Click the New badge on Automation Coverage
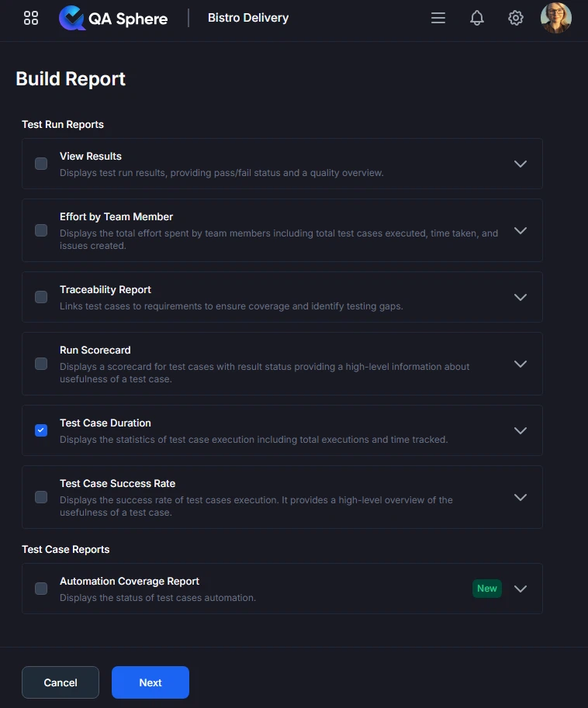 point(486,589)
